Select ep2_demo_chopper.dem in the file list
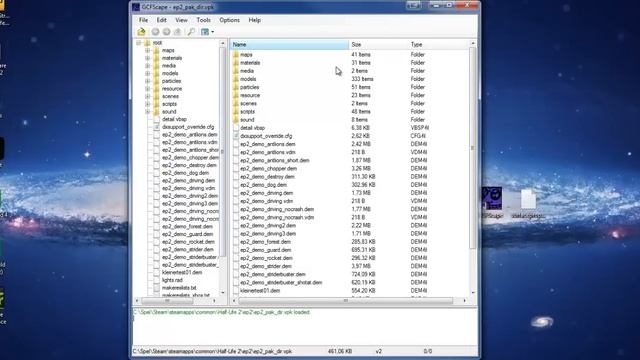Viewport: 640px width, 360px height. pos(268,169)
